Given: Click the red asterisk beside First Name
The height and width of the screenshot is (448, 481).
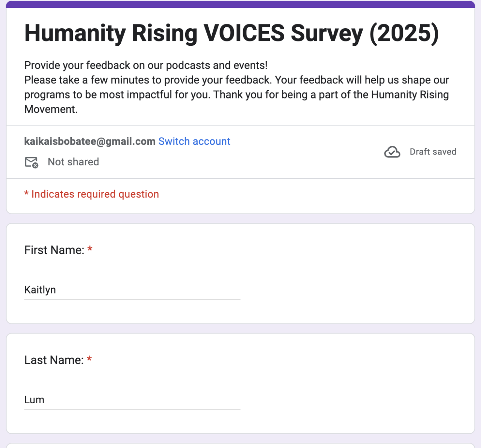Looking at the screenshot, I should [90, 249].
